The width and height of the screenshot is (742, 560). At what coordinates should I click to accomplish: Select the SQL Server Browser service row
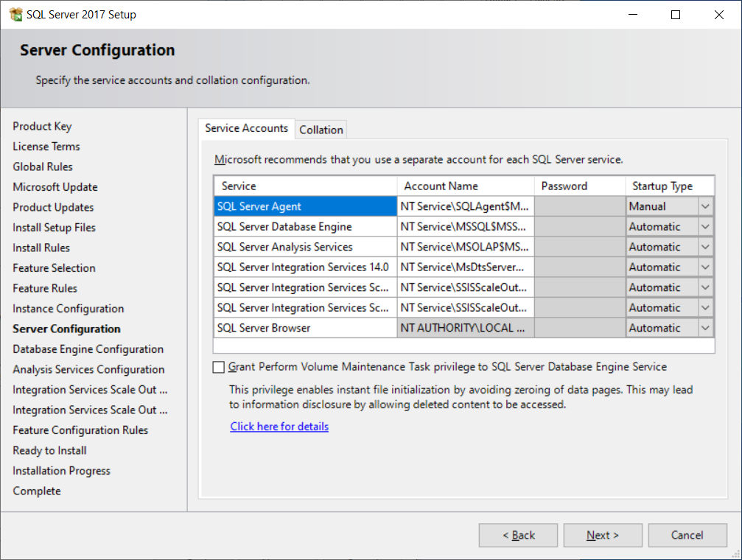(x=305, y=328)
